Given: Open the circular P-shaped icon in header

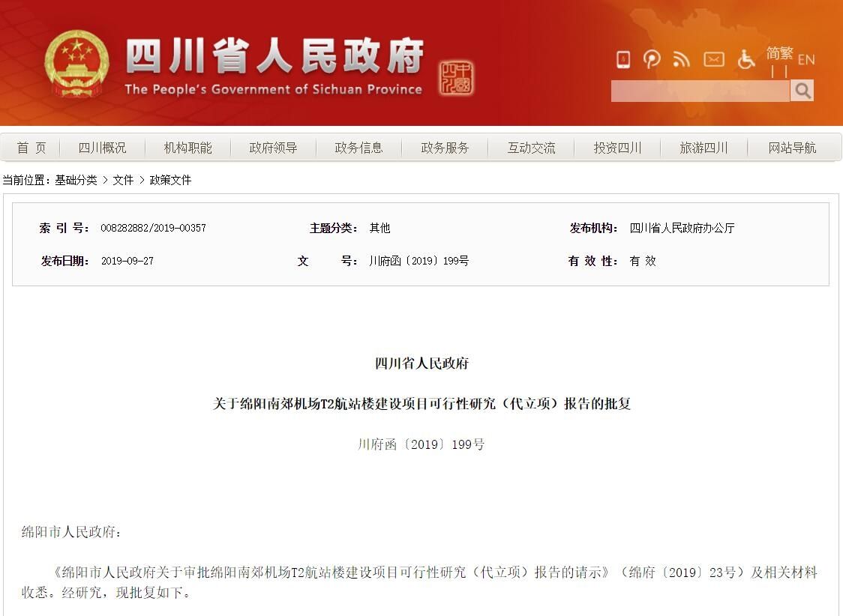Looking at the screenshot, I should click(x=652, y=59).
